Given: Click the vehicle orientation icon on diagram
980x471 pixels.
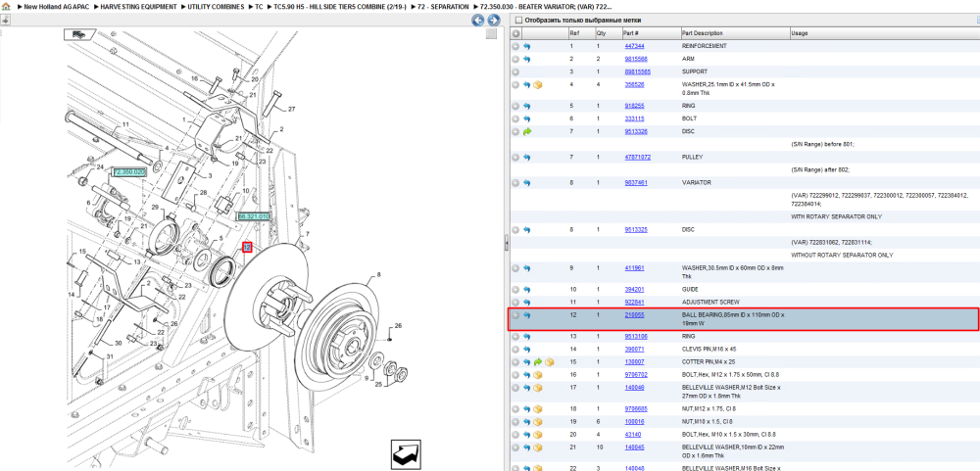Looking at the screenshot, I should [78, 35].
